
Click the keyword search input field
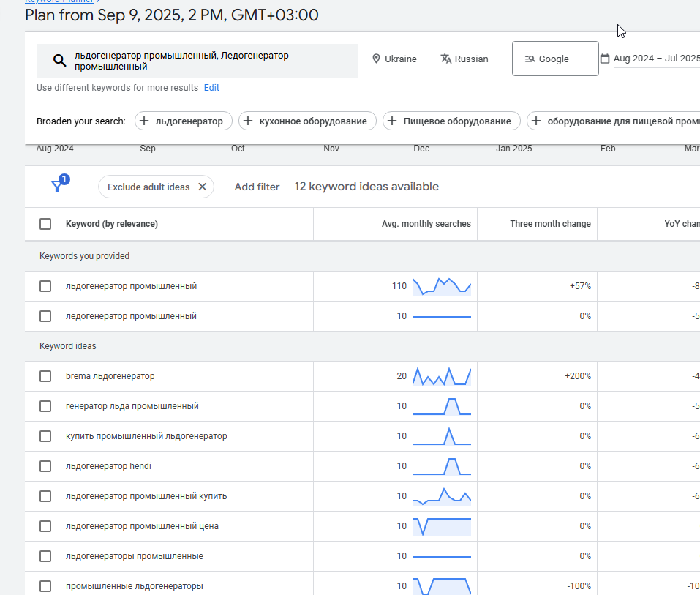click(x=197, y=61)
